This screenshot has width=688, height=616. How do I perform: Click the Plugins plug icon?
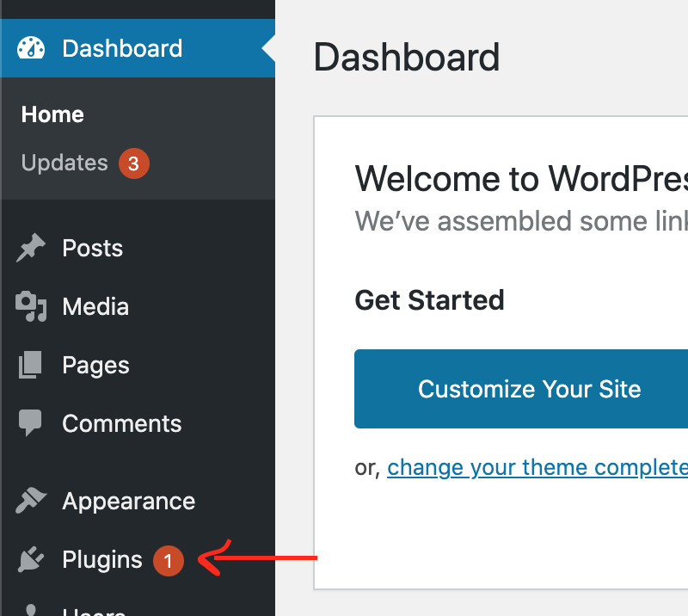point(31,559)
